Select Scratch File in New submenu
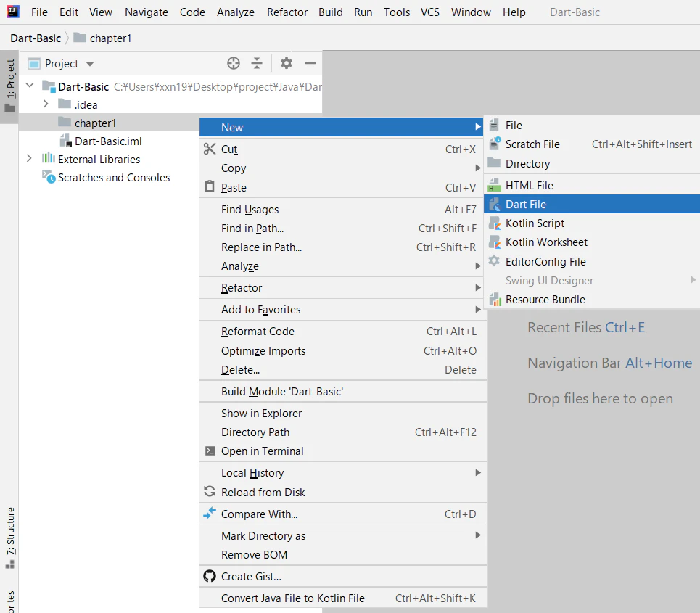Viewport: 700px width, 613px height. 592,144
